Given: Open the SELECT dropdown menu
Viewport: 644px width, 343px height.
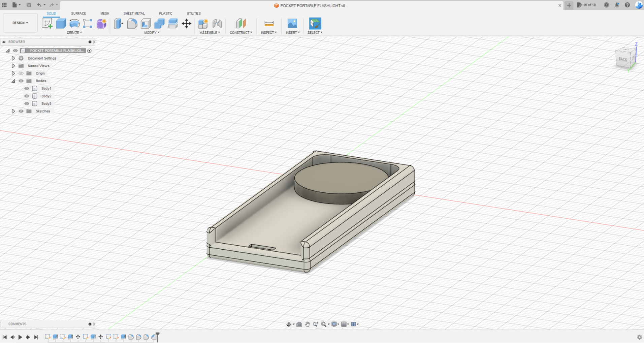Looking at the screenshot, I should click(315, 33).
